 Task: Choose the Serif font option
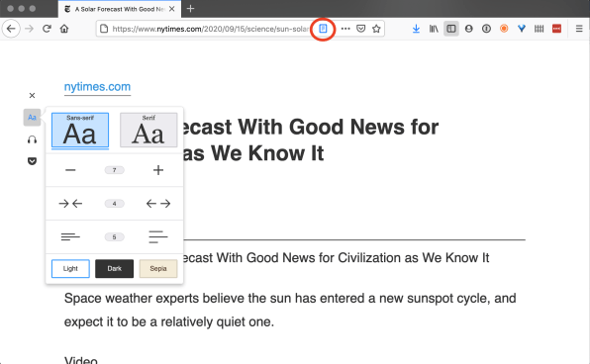(148, 131)
